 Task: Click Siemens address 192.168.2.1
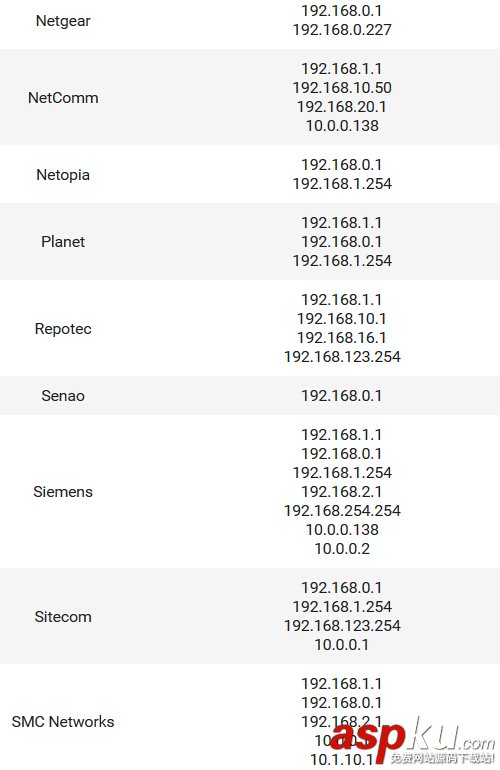click(342, 492)
